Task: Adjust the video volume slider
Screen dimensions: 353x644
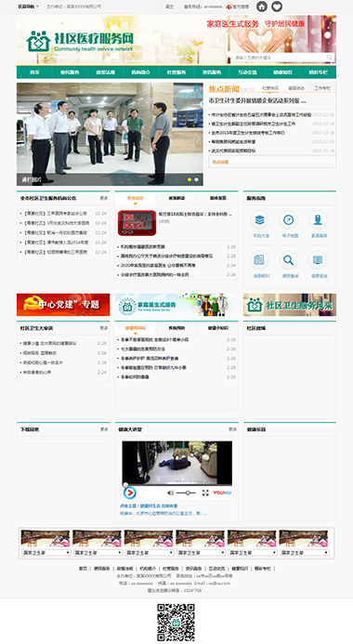Action: coord(186,493)
